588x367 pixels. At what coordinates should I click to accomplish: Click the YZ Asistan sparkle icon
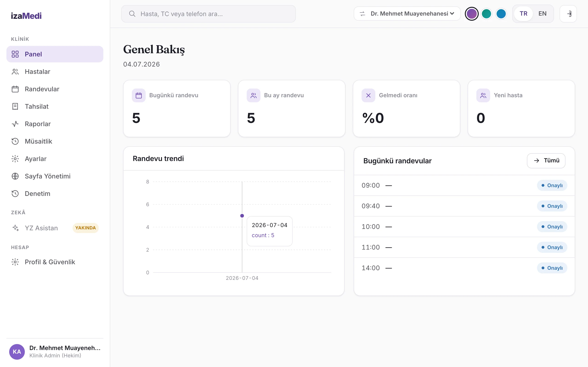tap(15, 228)
